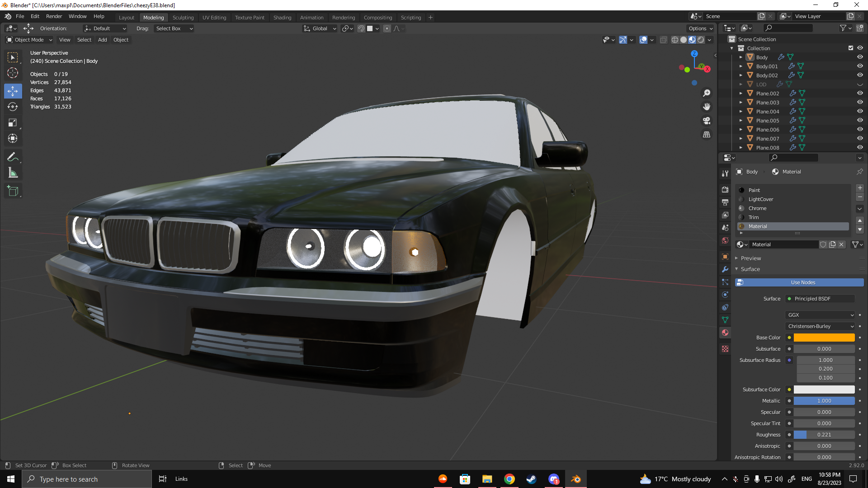The image size is (868, 488).
Task: Select the Rotate tool in toolbar
Action: (13, 107)
